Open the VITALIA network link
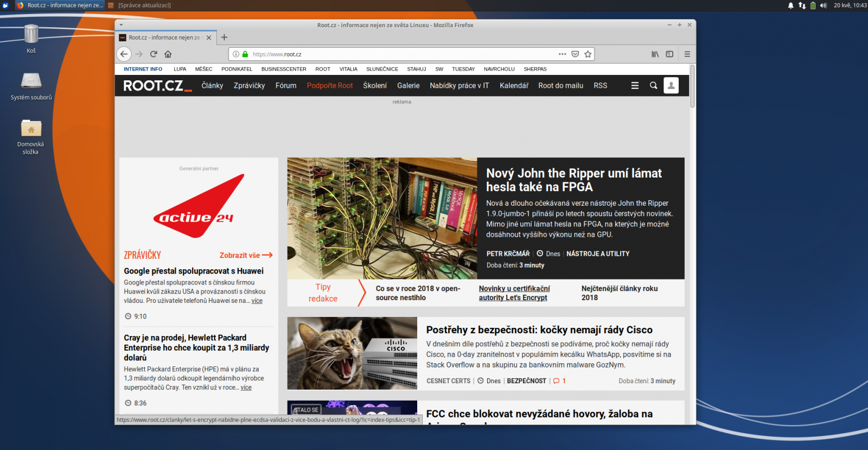Screen dimensions: 868x450 [x=348, y=69]
